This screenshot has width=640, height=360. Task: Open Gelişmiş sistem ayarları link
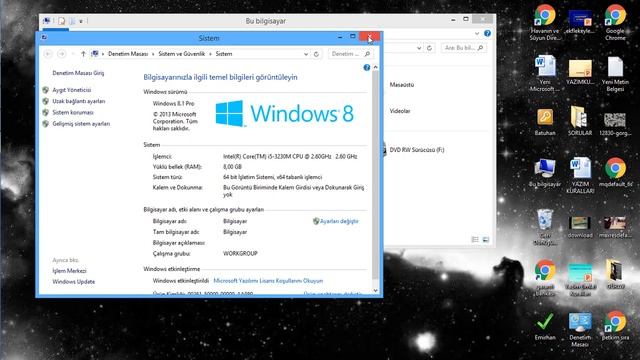point(81,124)
